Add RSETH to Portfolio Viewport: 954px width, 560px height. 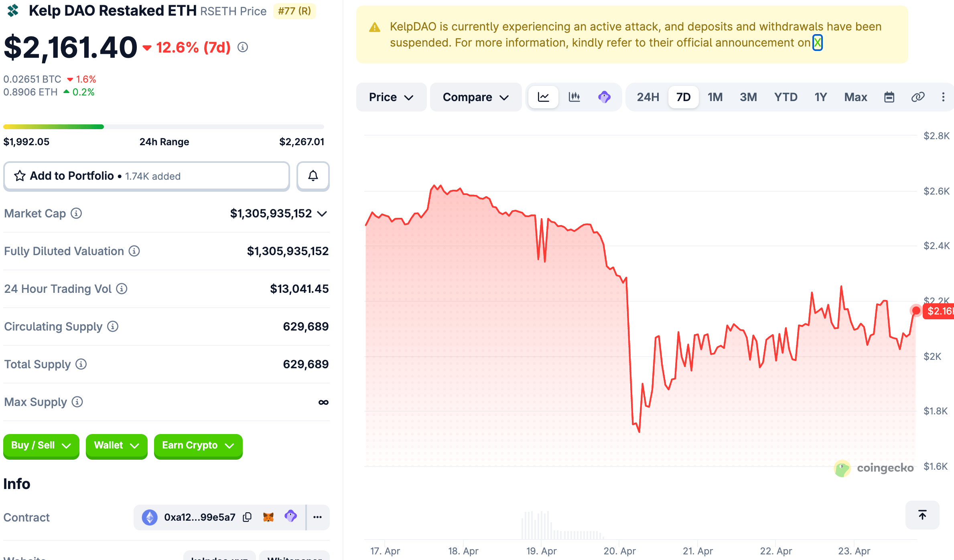click(146, 176)
